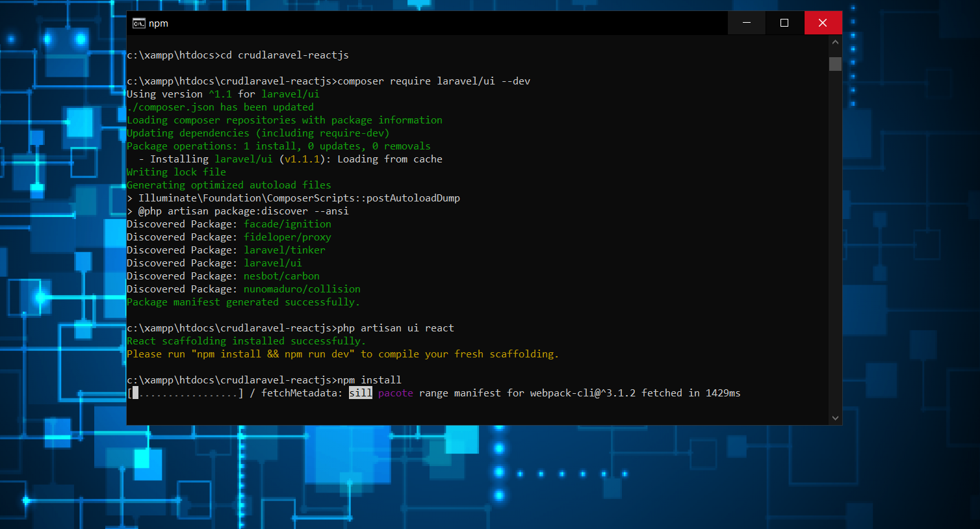
Task: Click the npm install progress bar
Action: tap(185, 393)
